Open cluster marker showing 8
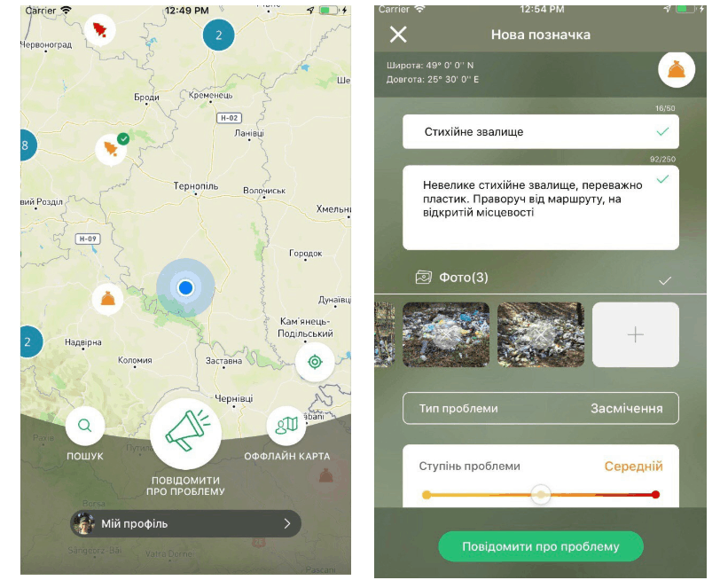This screenshot has height=588, width=720. [x=25, y=145]
